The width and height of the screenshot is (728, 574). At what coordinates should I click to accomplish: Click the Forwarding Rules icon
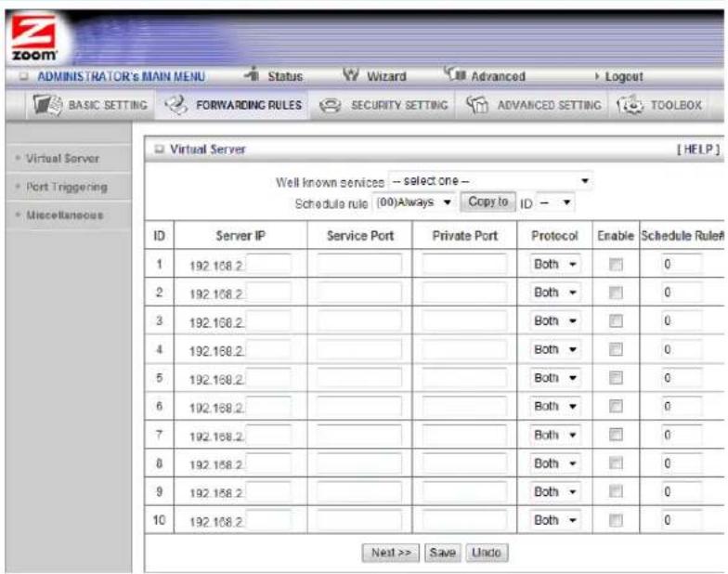pyautogui.click(x=176, y=105)
